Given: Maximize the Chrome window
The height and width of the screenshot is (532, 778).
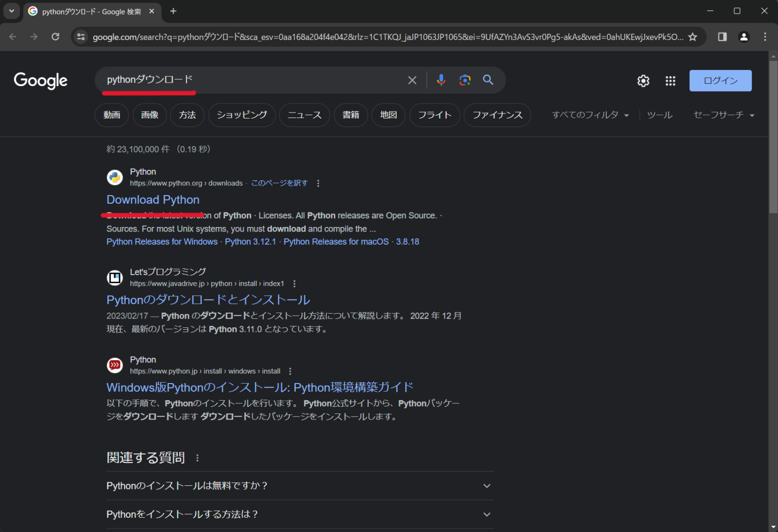Looking at the screenshot, I should (x=737, y=11).
